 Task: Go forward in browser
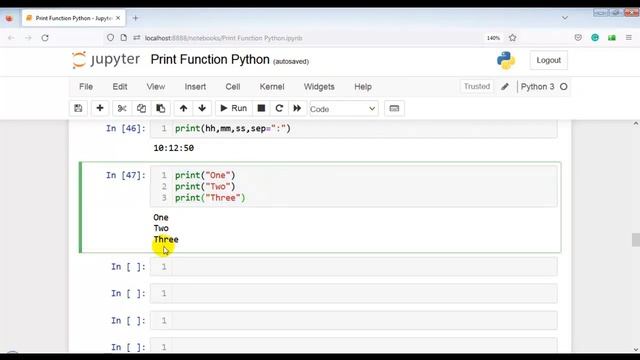(x=28, y=38)
